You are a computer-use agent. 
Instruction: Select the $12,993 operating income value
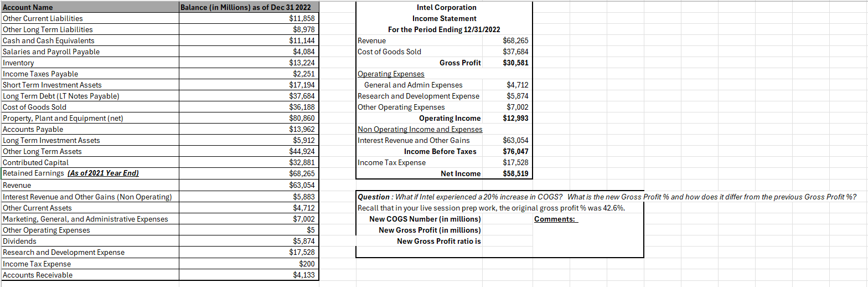point(515,118)
